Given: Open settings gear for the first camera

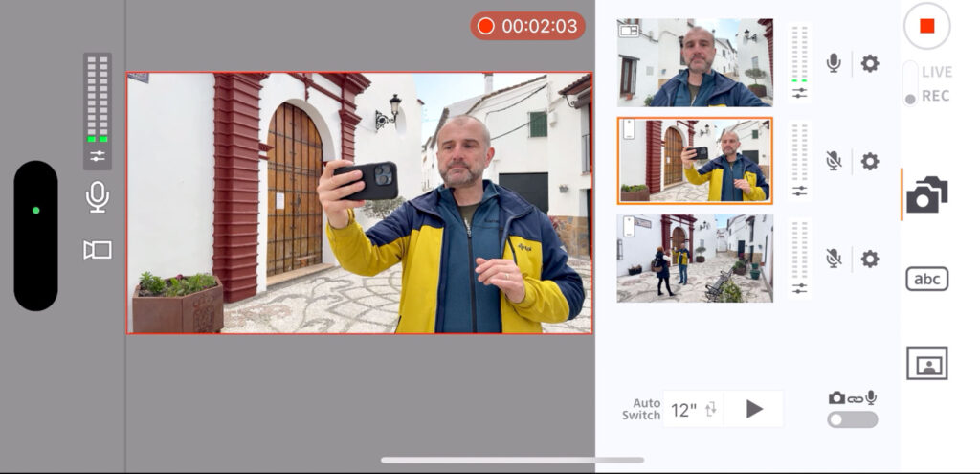Looking at the screenshot, I should [x=869, y=64].
